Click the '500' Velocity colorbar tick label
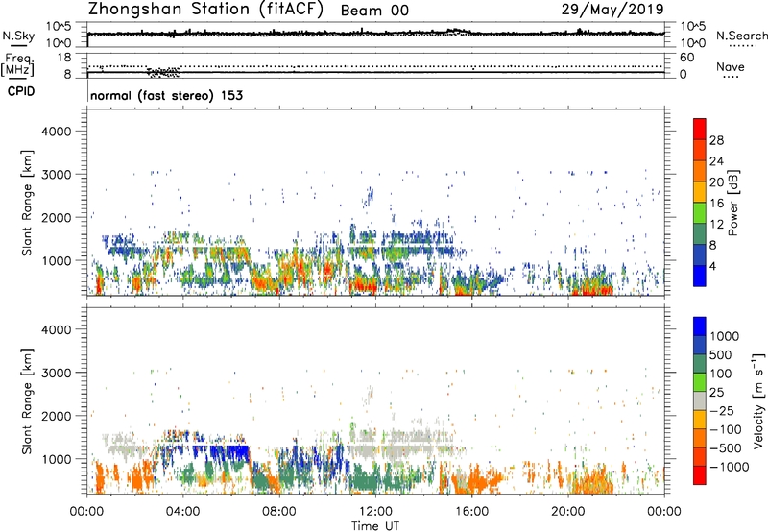The width and height of the screenshot is (768, 532). 721,355
